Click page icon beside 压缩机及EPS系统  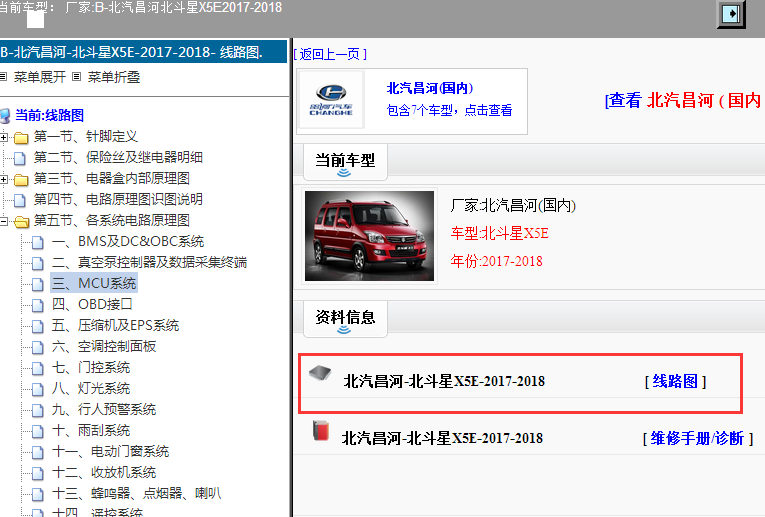click(x=38, y=326)
